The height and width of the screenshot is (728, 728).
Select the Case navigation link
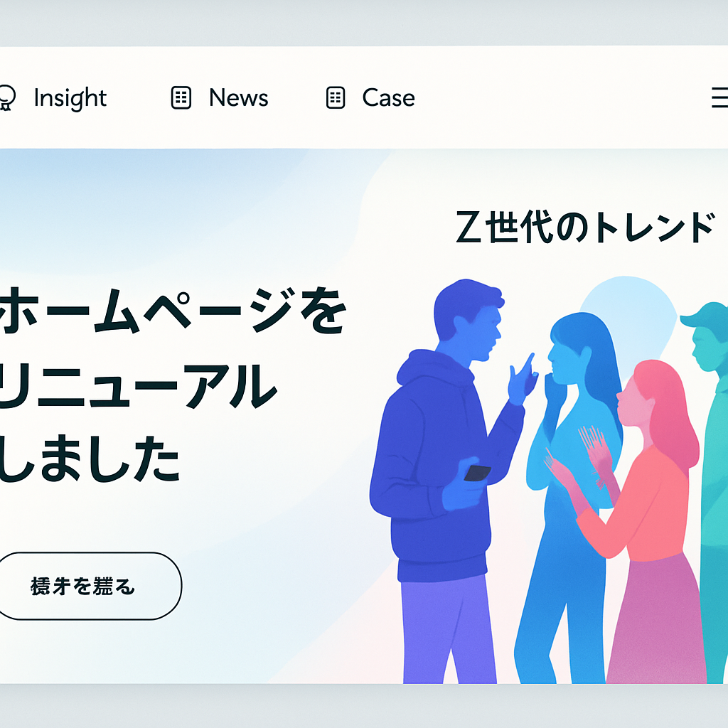click(389, 98)
